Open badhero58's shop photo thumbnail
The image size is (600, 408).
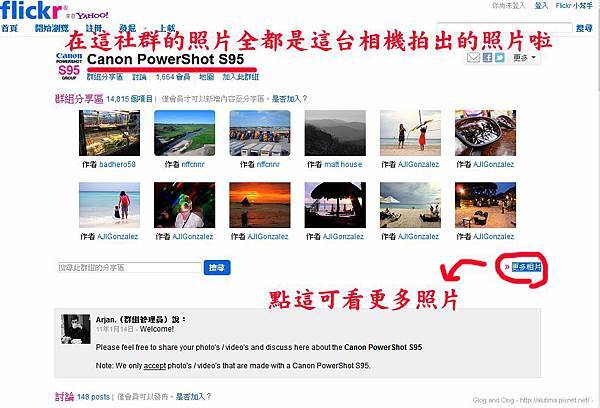pyautogui.click(x=109, y=133)
